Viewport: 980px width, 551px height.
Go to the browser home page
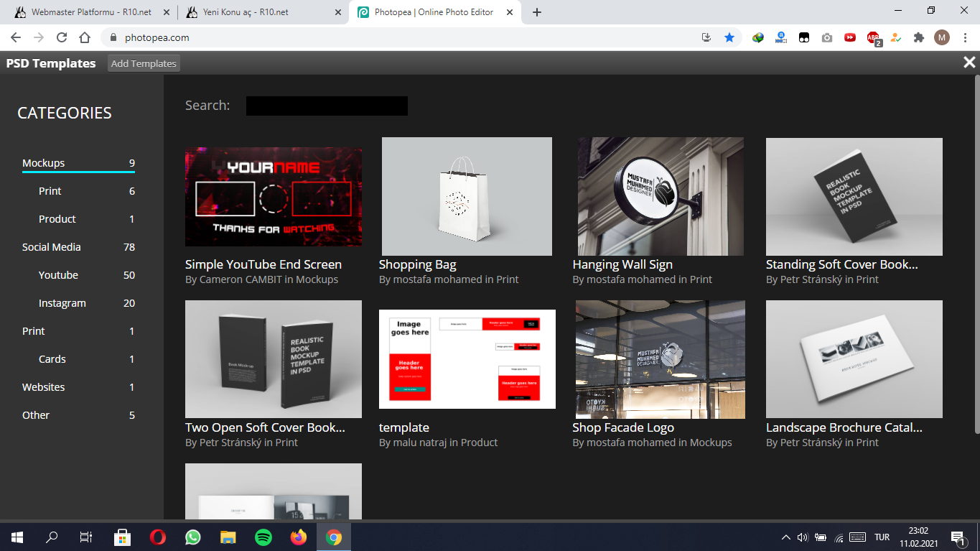(x=85, y=37)
